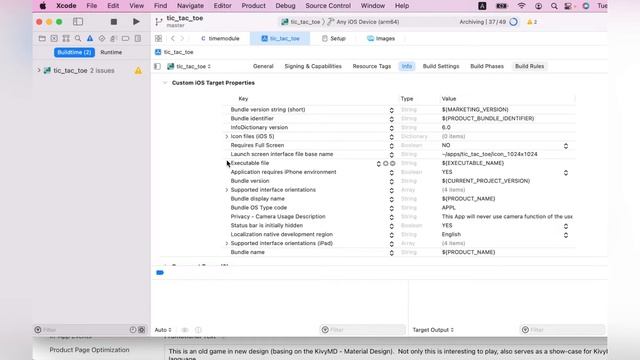Viewport: 640px width, 360px height.
Task: Select the tic_tac_toe scheme in toolbar
Action: tap(301, 22)
